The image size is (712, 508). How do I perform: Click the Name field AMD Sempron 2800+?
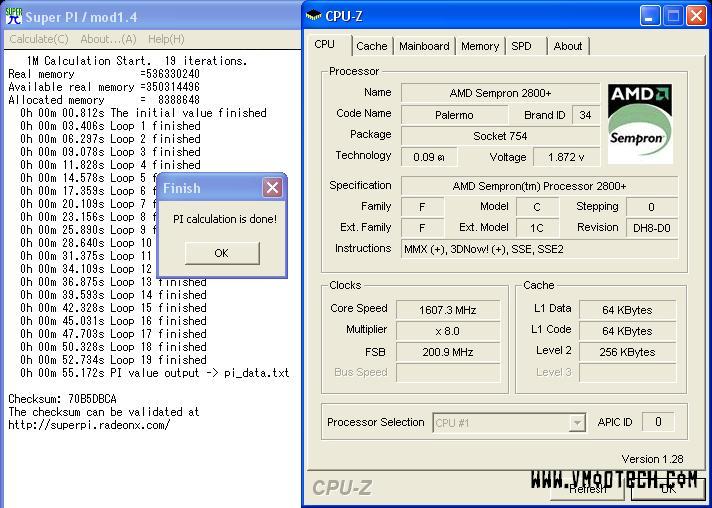click(x=500, y=93)
